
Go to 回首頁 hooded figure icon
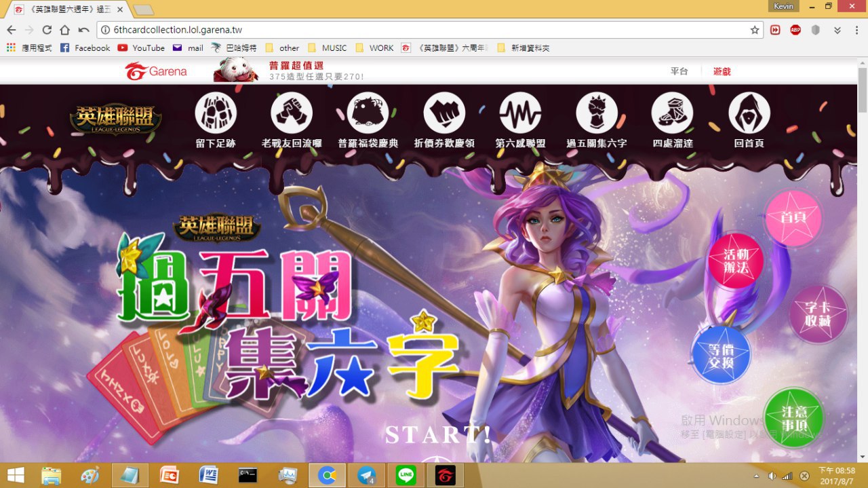click(x=749, y=113)
